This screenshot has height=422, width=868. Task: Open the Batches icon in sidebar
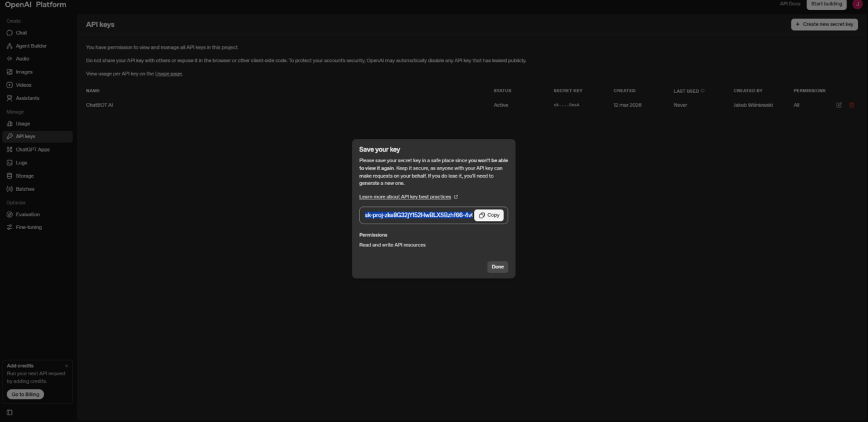9,189
